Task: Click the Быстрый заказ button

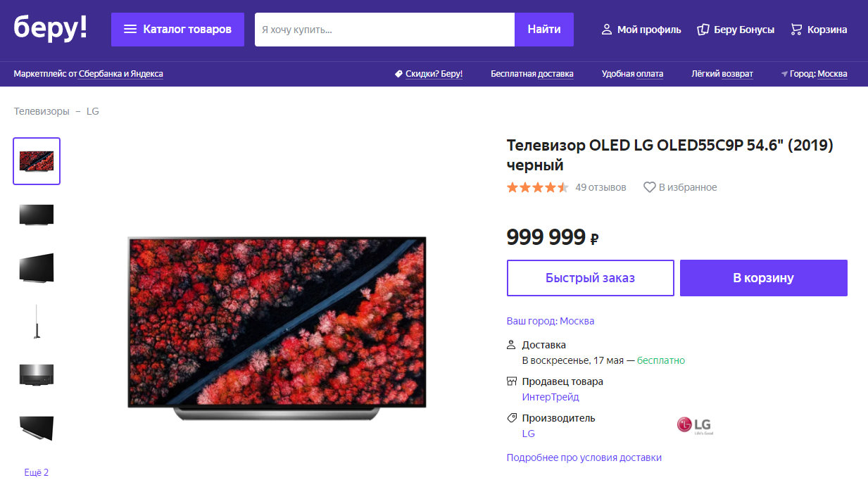Action: (x=590, y=278)
